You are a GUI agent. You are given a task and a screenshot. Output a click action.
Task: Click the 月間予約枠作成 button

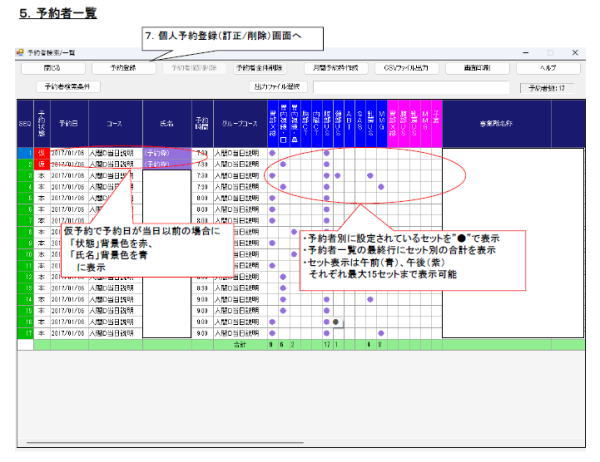tap(336, 68)
